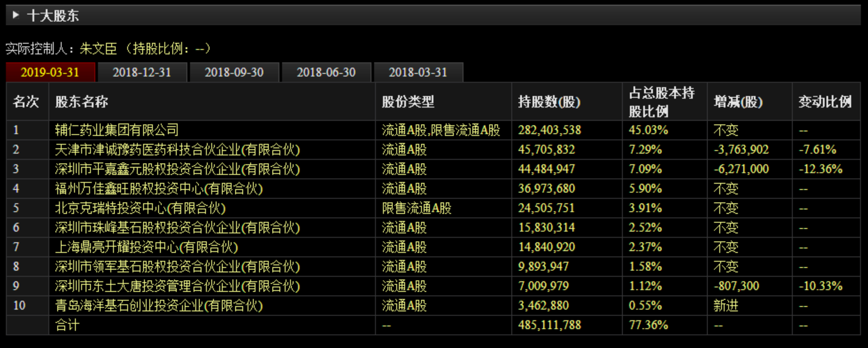Click the 2.52% holding ratio

pyautogui.click(x=646, y=227)
